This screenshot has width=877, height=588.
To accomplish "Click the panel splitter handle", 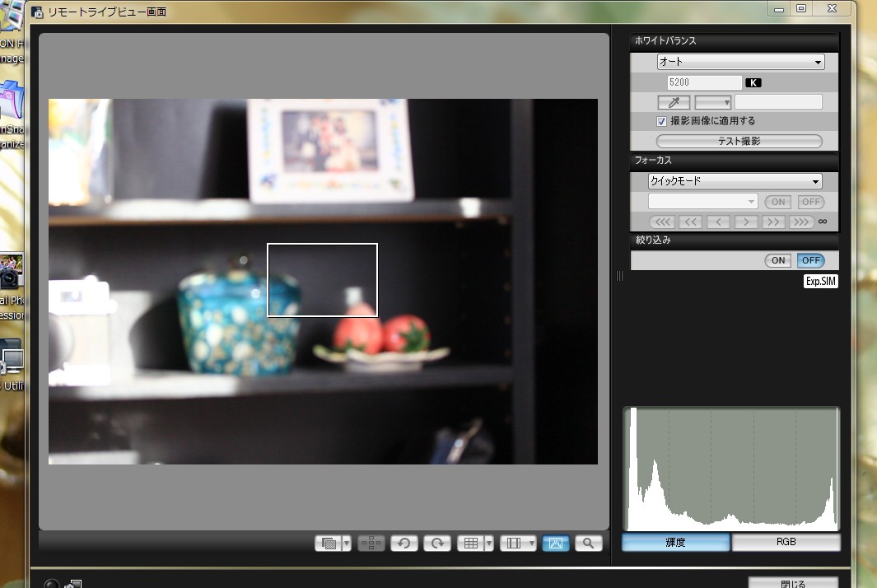I will tap(620, 276).
